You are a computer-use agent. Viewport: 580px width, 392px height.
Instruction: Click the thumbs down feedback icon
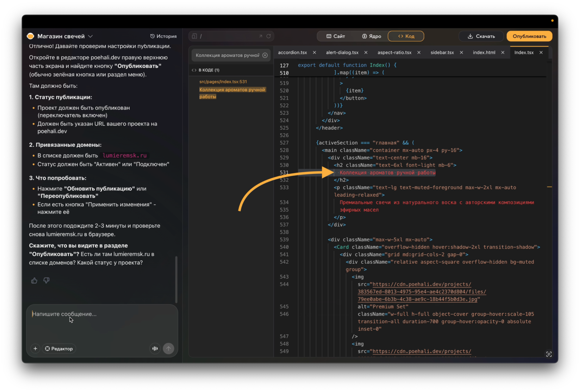click(46, 280)
